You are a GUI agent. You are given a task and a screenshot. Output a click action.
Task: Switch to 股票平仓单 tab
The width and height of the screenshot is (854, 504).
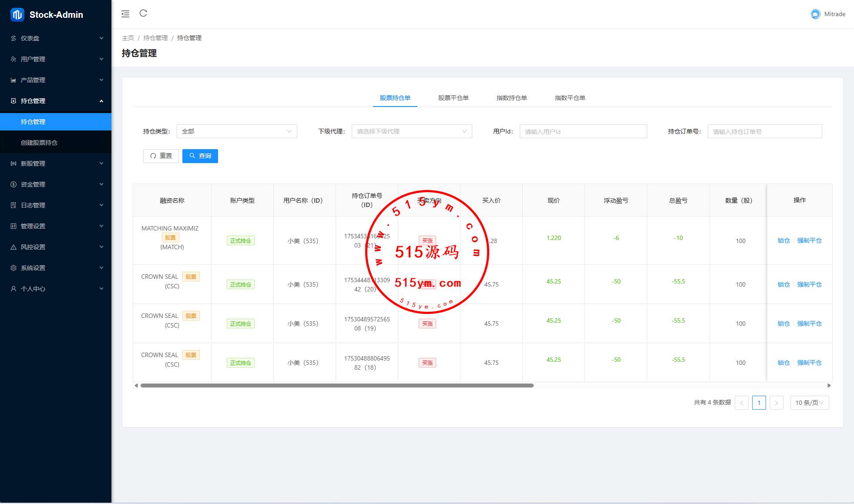coord(453,98)
